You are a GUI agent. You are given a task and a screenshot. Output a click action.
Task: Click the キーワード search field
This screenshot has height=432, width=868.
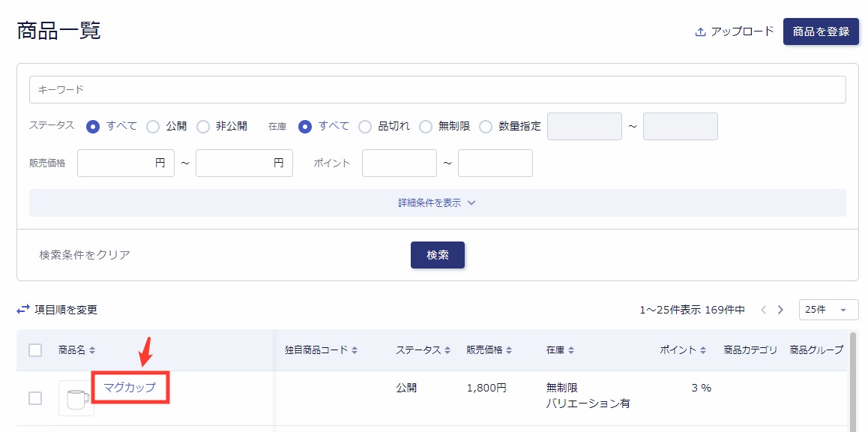click(x=437, y=90)
